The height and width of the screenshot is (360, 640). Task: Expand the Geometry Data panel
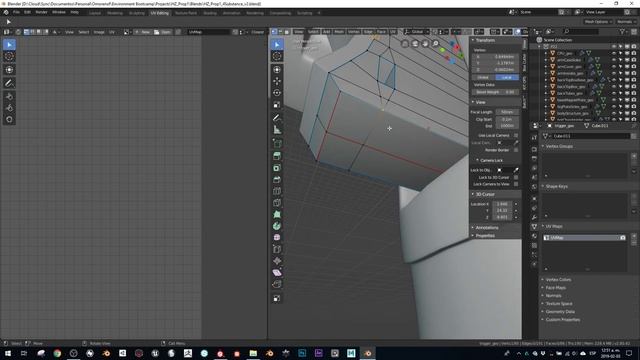point(560,312)
